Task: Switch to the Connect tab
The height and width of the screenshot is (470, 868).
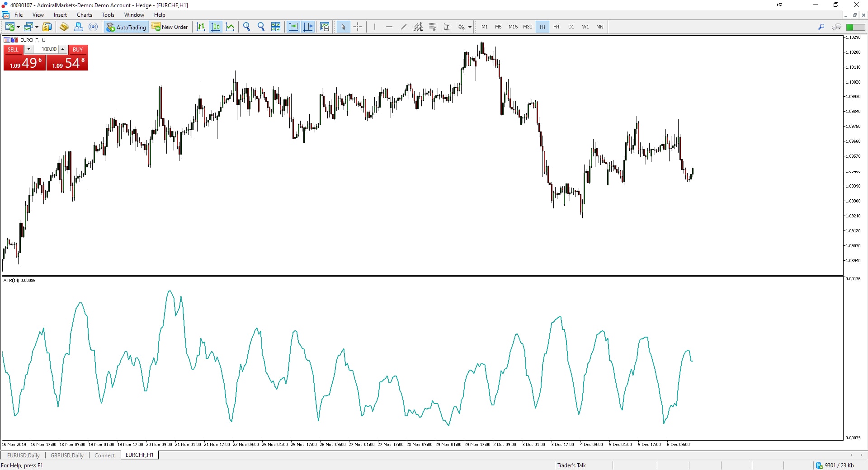Action: pyautogui.click(x=104, y=455)
